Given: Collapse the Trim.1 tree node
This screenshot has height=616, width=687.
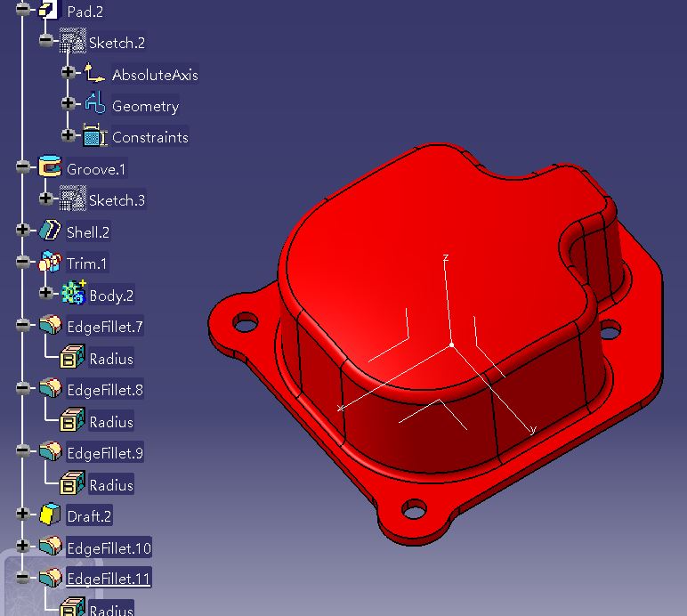Looking at the screenshot, I should coord(23,262).
